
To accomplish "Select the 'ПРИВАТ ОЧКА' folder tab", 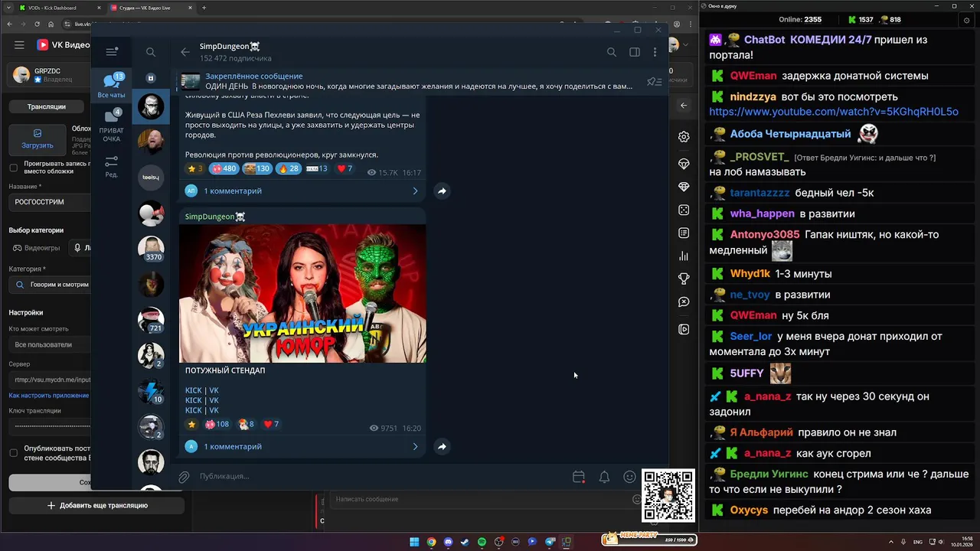I will 112,126.
